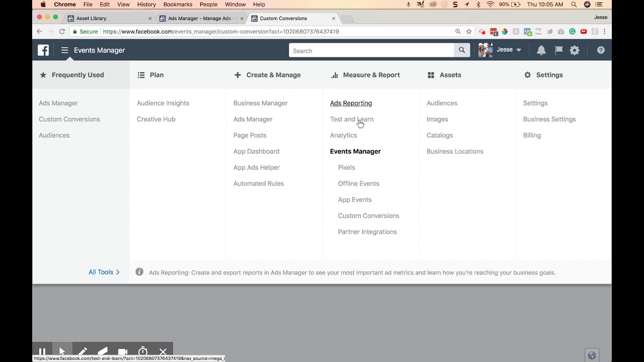Click the Facebook logo icon
The width and height of the screenshot is (644, 362).
pos(43,50)
